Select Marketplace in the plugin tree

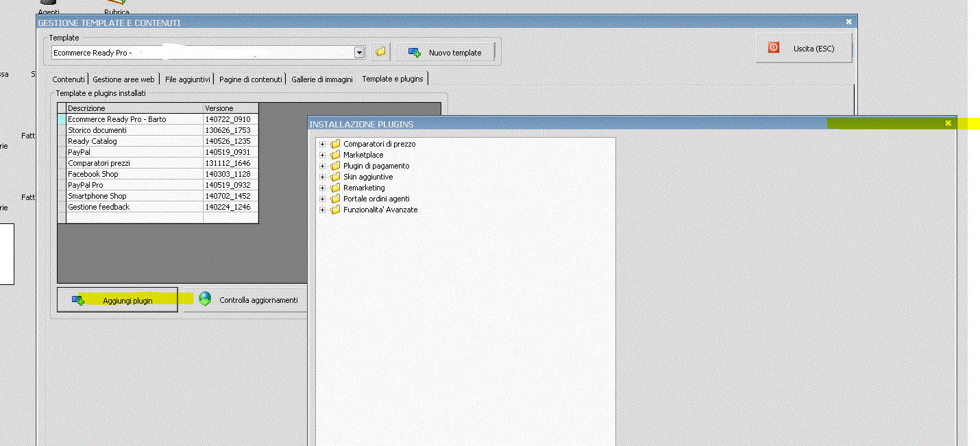363,155
